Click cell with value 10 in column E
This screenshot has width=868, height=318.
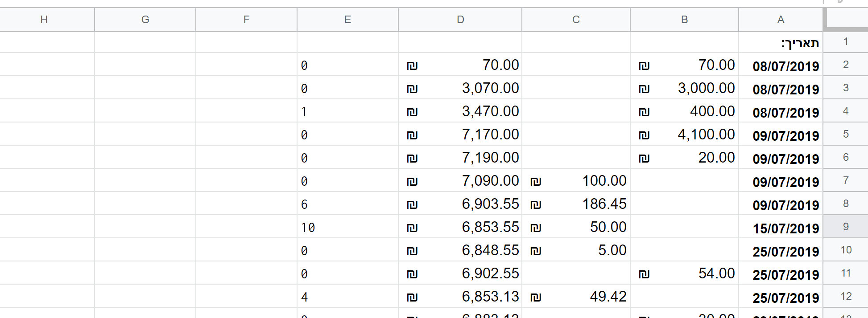[x=347, y=228]
